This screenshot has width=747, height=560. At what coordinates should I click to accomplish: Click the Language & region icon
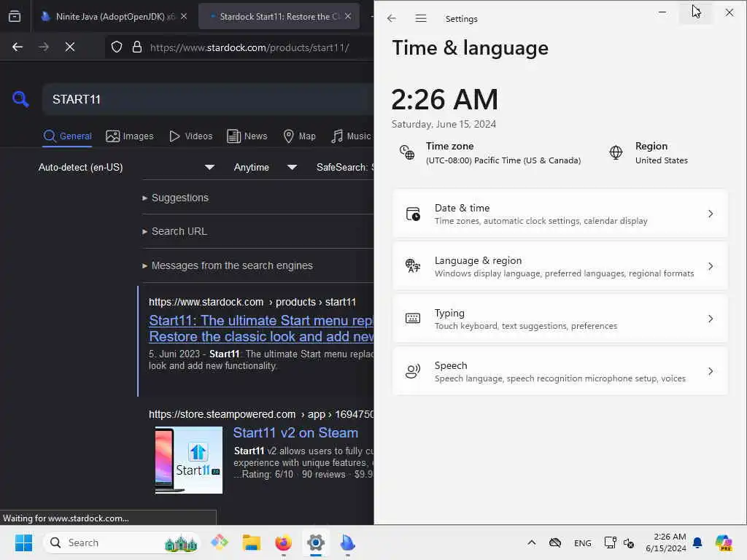[413, 266]
